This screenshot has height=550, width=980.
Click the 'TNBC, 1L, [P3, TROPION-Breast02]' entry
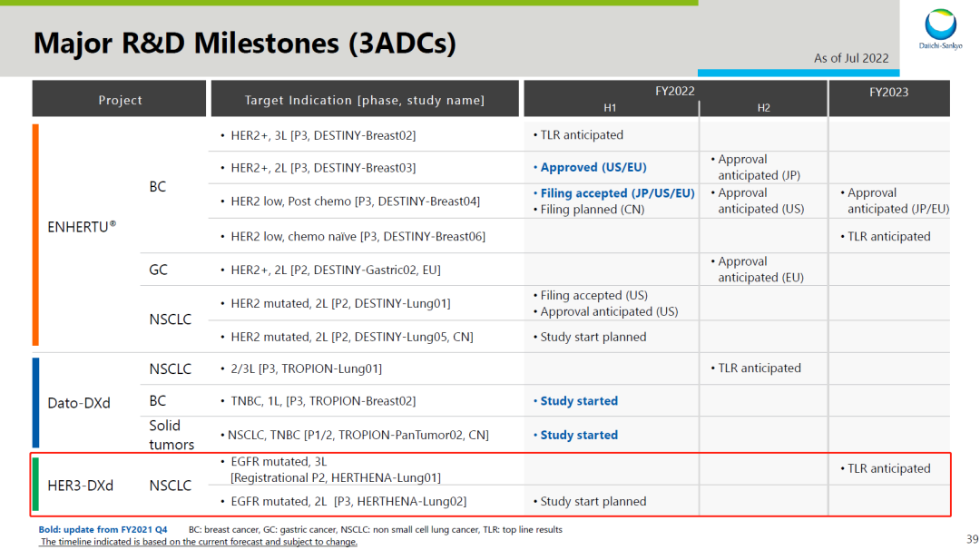[x=322, y=400]
